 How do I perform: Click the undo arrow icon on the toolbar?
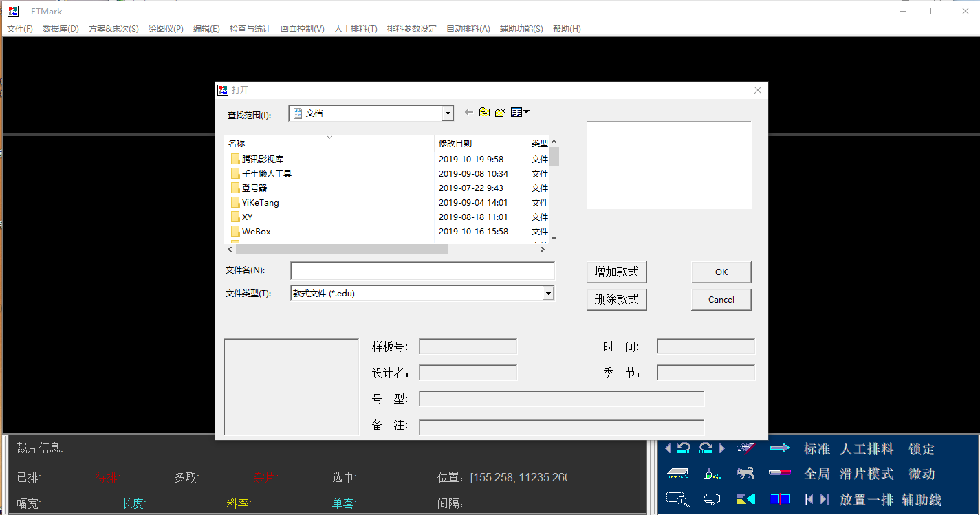click(683, 448)
